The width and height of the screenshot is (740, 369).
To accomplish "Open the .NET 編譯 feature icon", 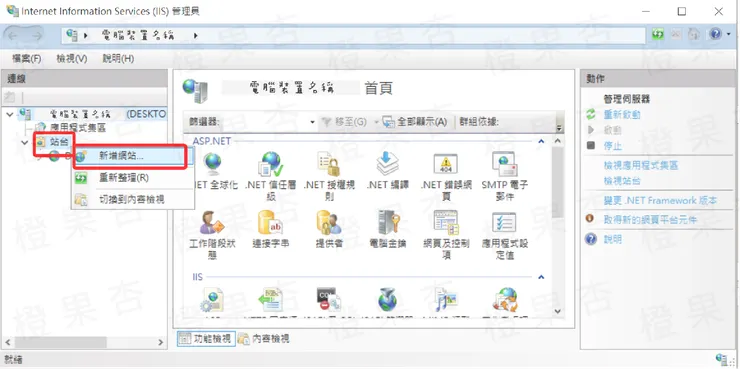I will click(387, 164).
